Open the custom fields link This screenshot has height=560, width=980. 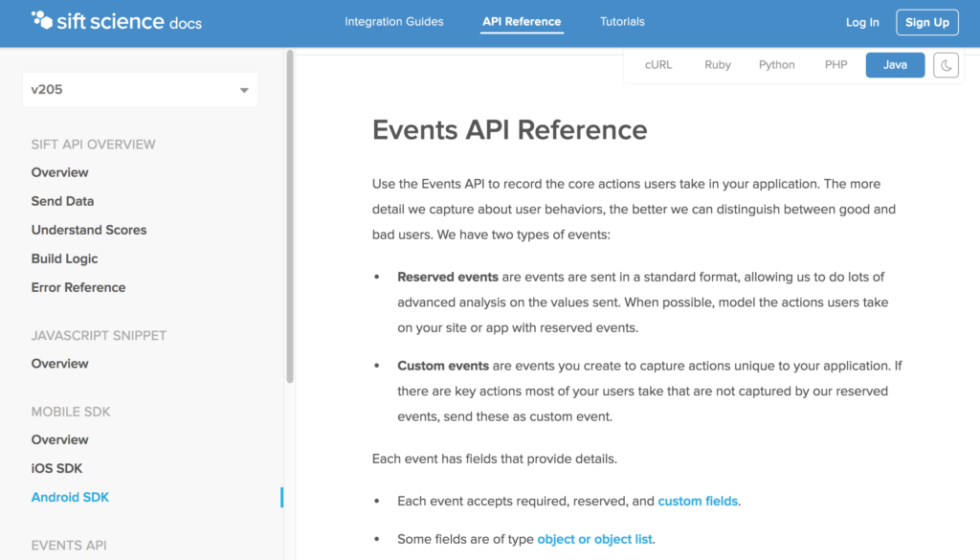698,501
